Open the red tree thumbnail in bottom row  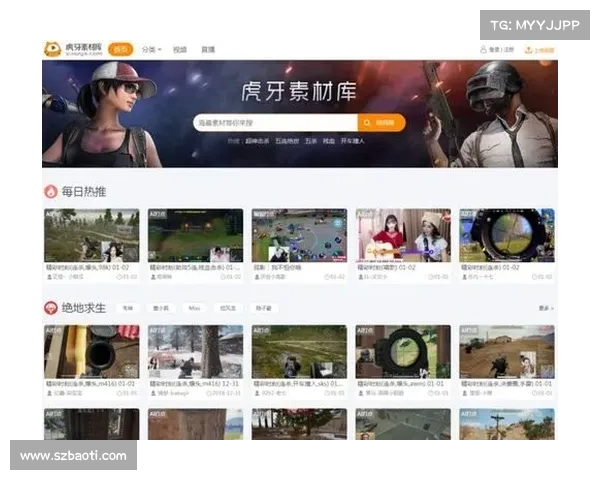[x=300, y=424]
